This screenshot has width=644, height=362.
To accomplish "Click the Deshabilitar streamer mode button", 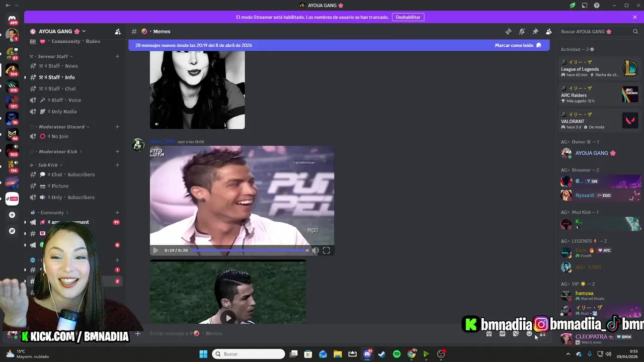I will pos(408,17).
